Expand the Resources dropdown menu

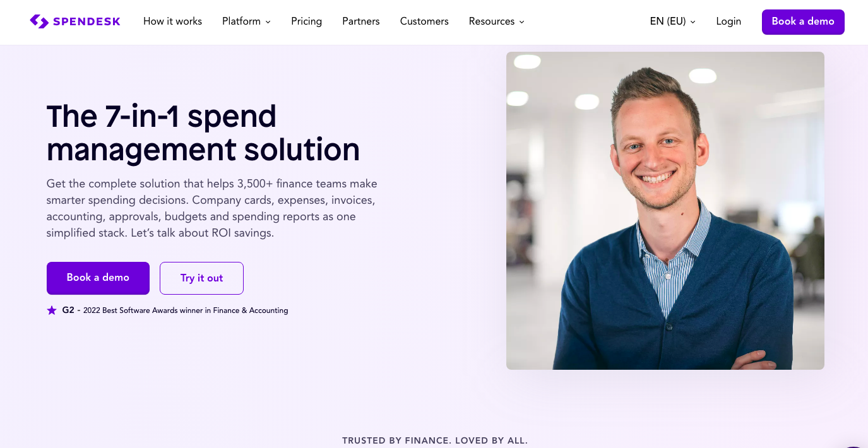tap(497, 21)
